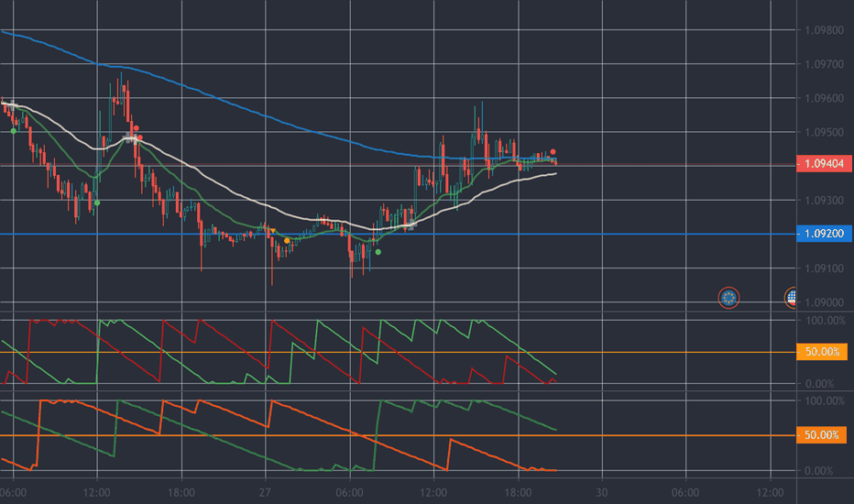The height and width of the screenshot is (504, 854).
Task: Click the 0.00% scale label in upper oscillator pane
Action: (819, 384)
